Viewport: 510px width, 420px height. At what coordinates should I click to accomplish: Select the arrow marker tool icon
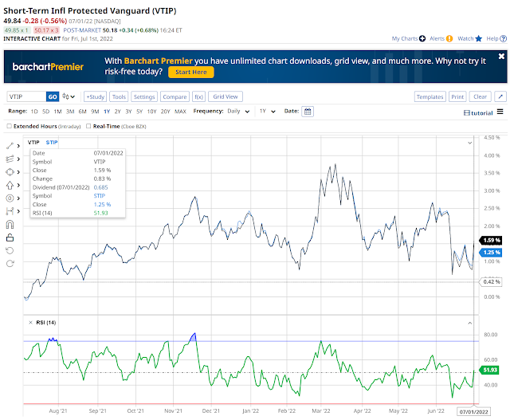pos(10,185)
